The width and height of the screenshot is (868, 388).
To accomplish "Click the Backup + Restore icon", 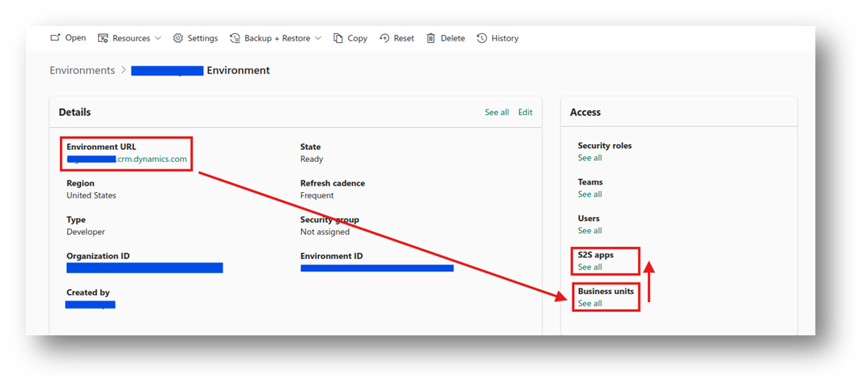I will 235,38.
